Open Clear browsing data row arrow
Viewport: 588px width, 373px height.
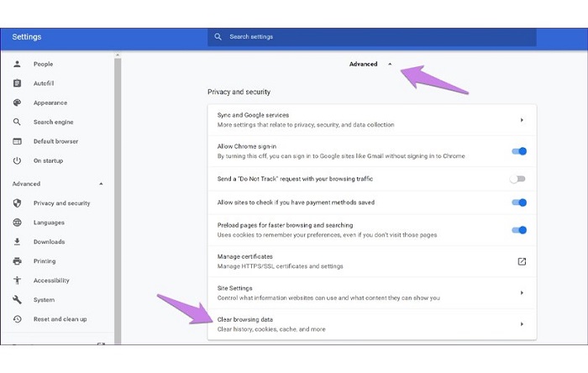pyautogui.click(x=522, y=324)
